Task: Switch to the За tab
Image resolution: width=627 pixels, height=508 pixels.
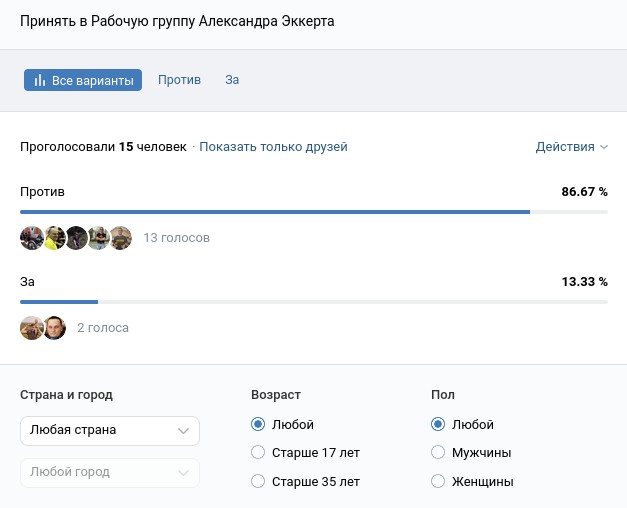Action: point(232,80)
